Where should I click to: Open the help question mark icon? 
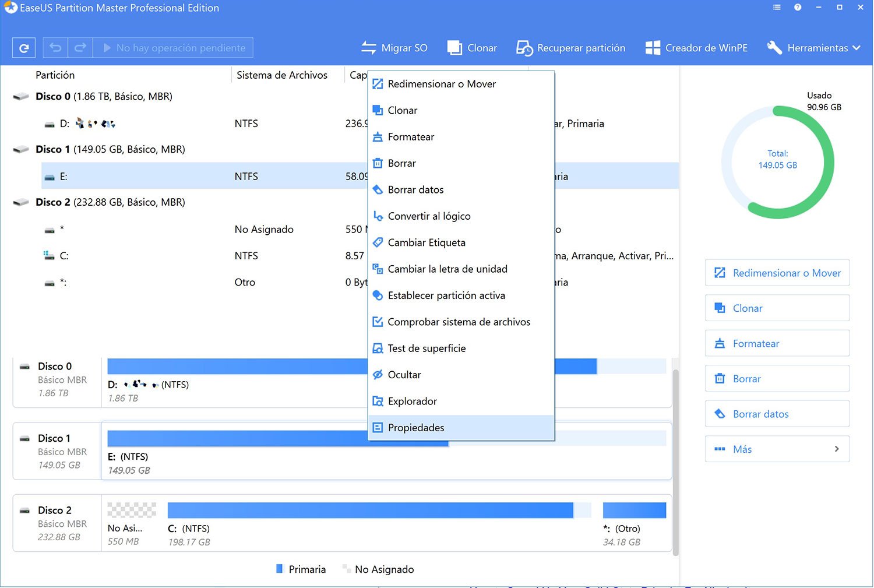tap(798, 8)
